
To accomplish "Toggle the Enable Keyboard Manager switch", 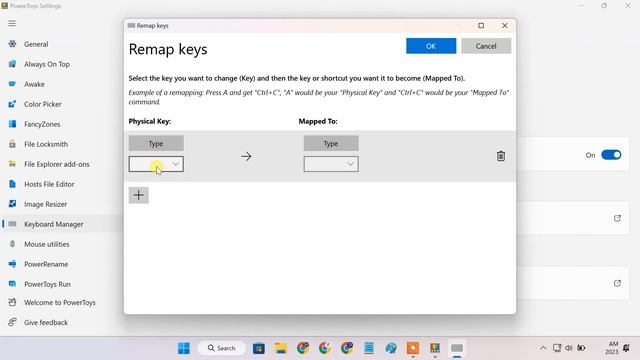I will click(x=611, y=155).
